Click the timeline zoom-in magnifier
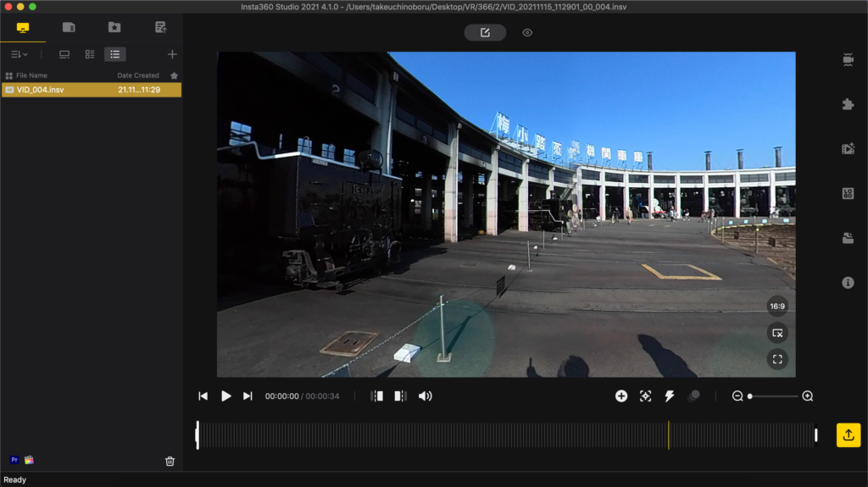This screenshot has height=487, width=868. [807, 396]
